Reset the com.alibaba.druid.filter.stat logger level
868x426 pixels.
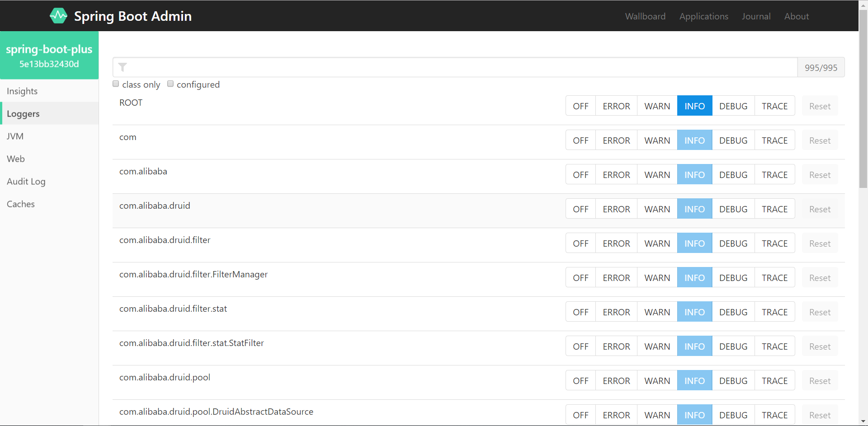pyautogui.click(x=820, y=312)
